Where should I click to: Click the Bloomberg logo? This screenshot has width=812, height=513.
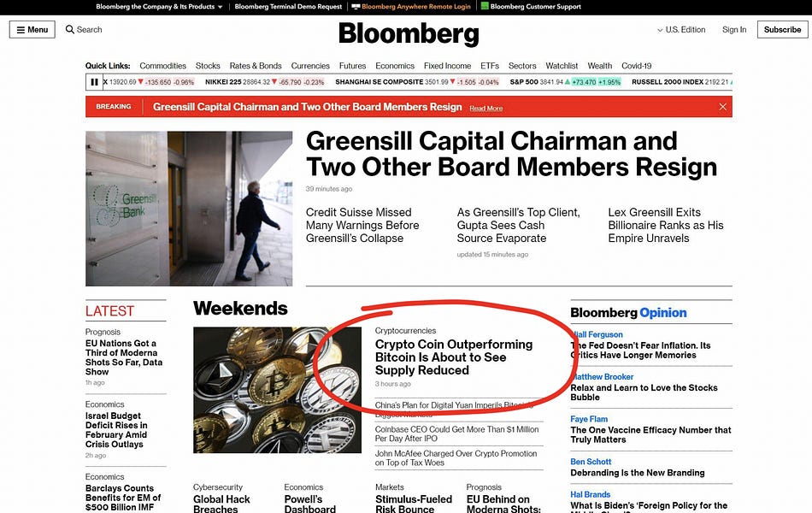(409, 34)
